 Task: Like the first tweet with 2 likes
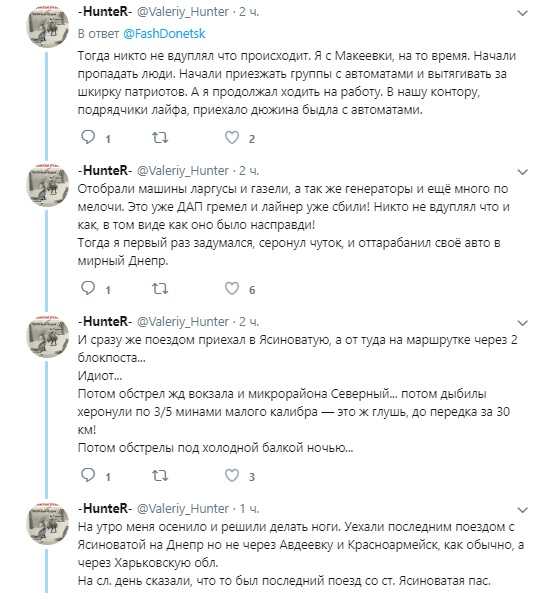click(x=232, y=137)
